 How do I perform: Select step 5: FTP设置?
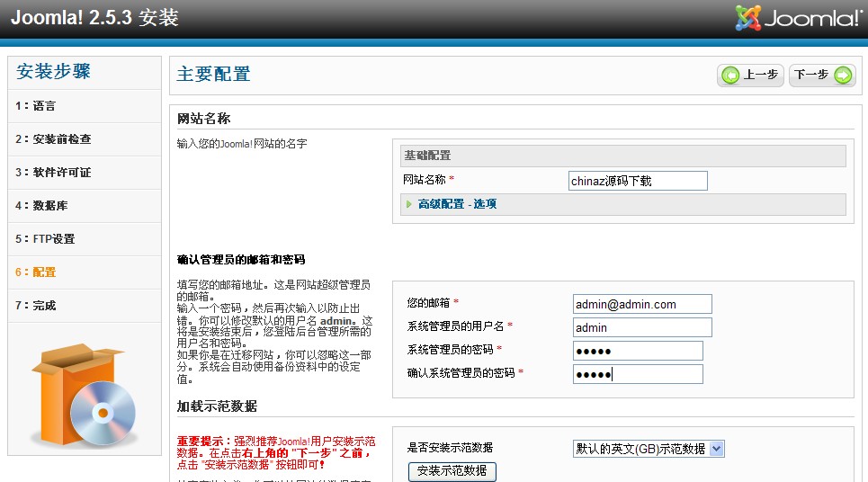click(85, 238)
